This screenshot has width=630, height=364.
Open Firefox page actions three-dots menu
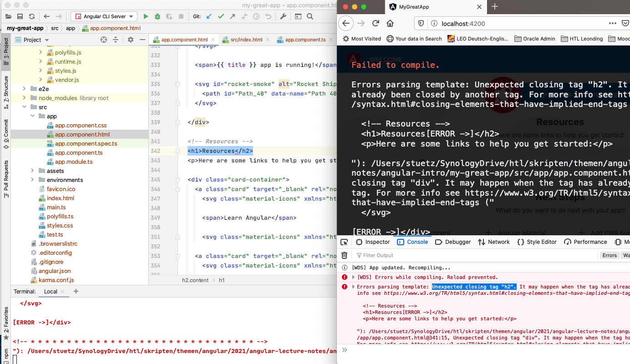pos(614,23)
